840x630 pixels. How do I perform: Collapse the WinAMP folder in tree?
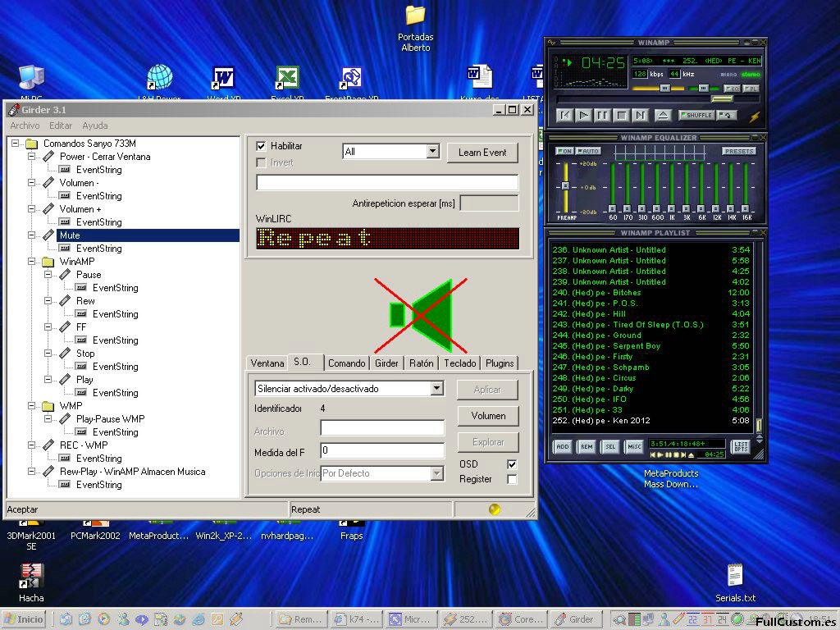32,262
